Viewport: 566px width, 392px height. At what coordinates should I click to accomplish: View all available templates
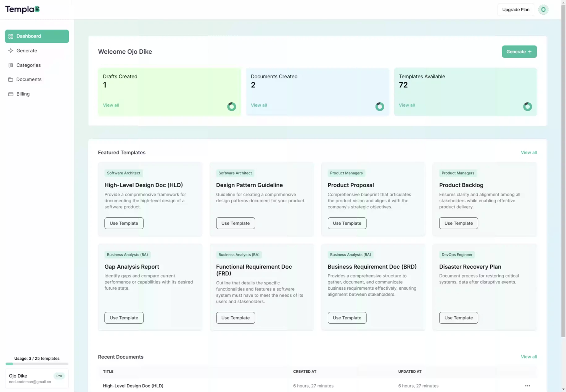(x=407, y=105)
